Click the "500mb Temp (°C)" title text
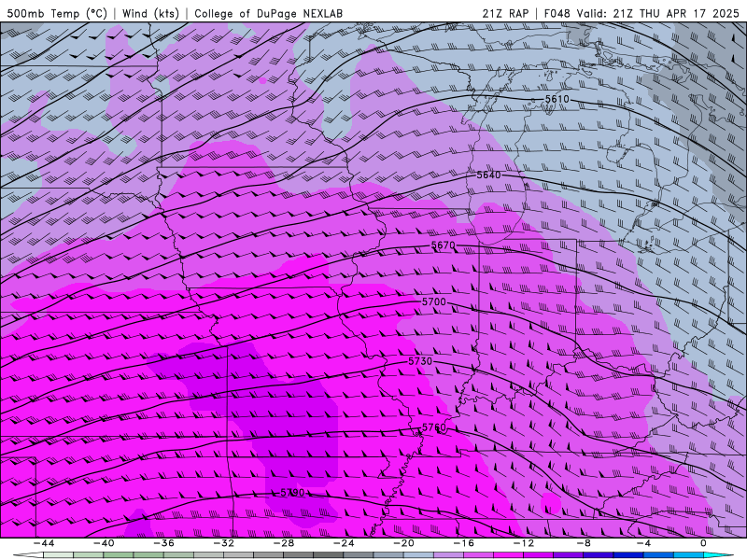The width and height of the screenshot is (747, 560). pos(57,13)
